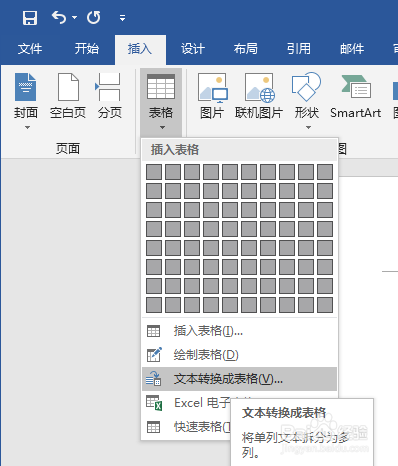
Task: Insert a 分页 page break
Action: [x=110, y=96]
